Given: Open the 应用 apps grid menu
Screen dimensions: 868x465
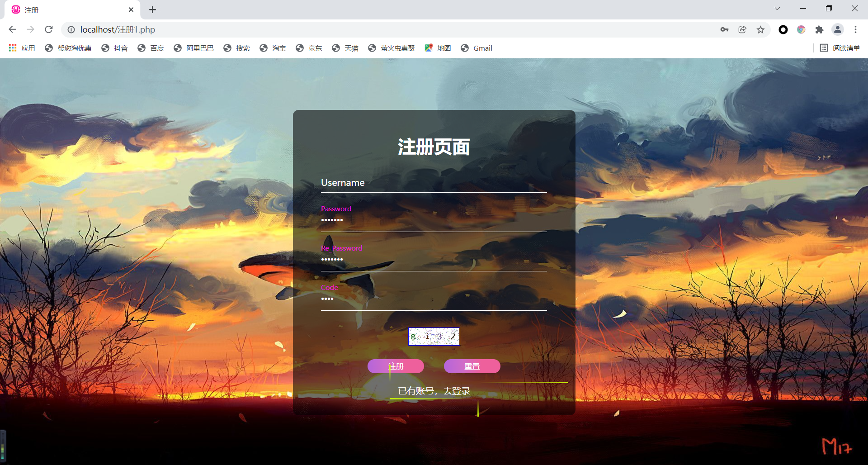Looking at the screenshot, I should point(21,48).
